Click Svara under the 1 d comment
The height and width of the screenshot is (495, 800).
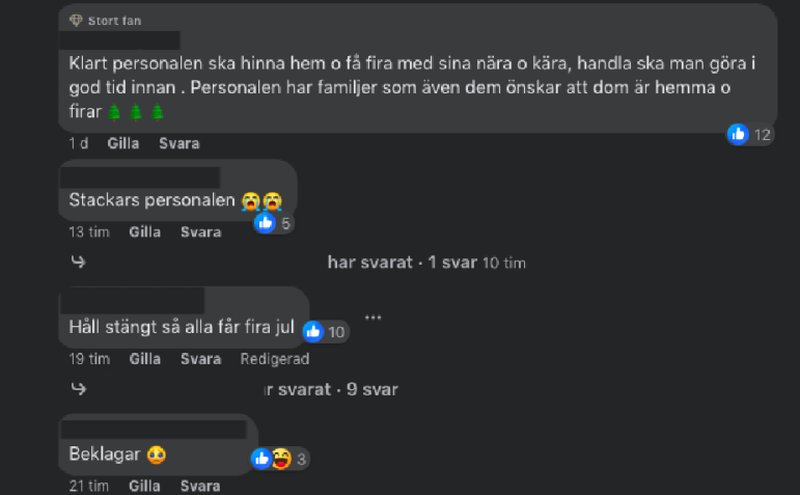(179, 143)
